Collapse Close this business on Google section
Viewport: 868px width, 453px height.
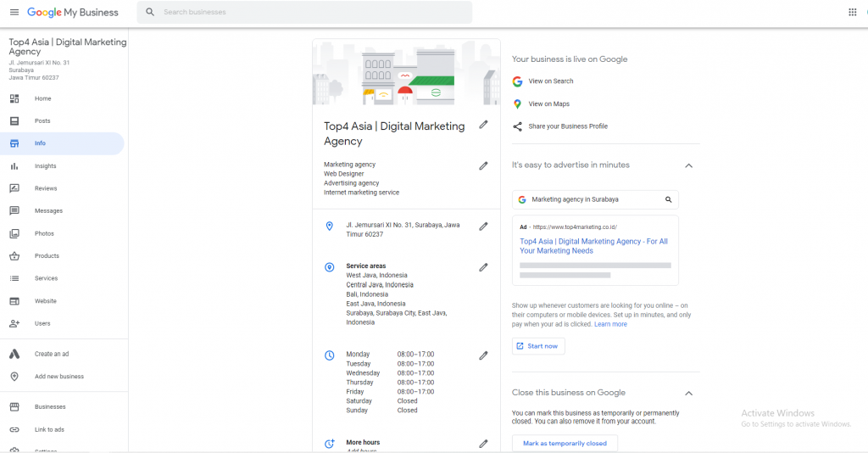click(688, 393)
